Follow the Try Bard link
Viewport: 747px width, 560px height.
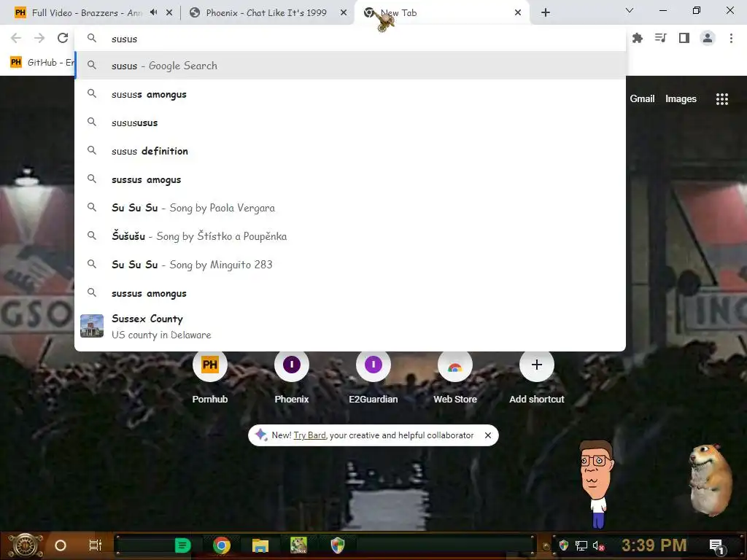[x=309, y=435]
